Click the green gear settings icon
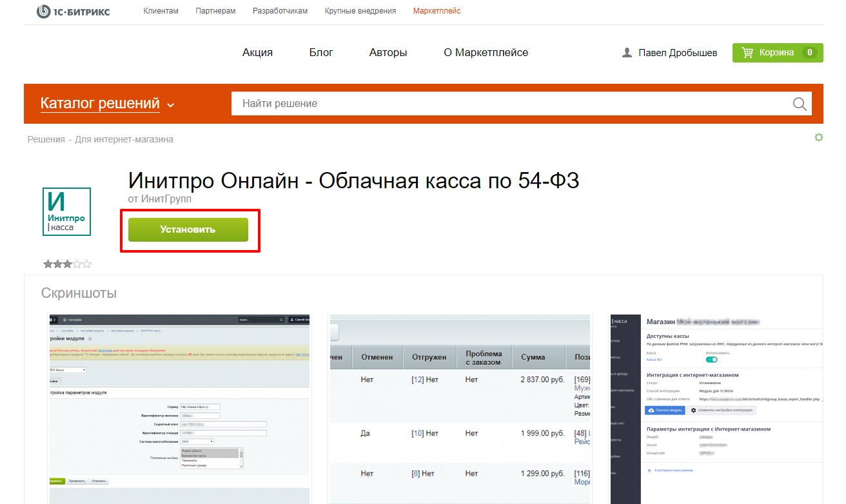The height and width of the screenshot is (504, 846). pos(819,137)
